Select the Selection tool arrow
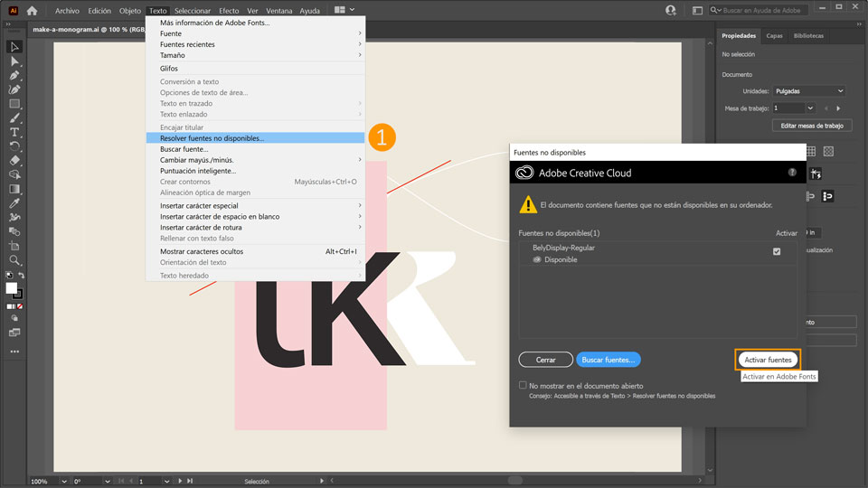 click(15, 47)
